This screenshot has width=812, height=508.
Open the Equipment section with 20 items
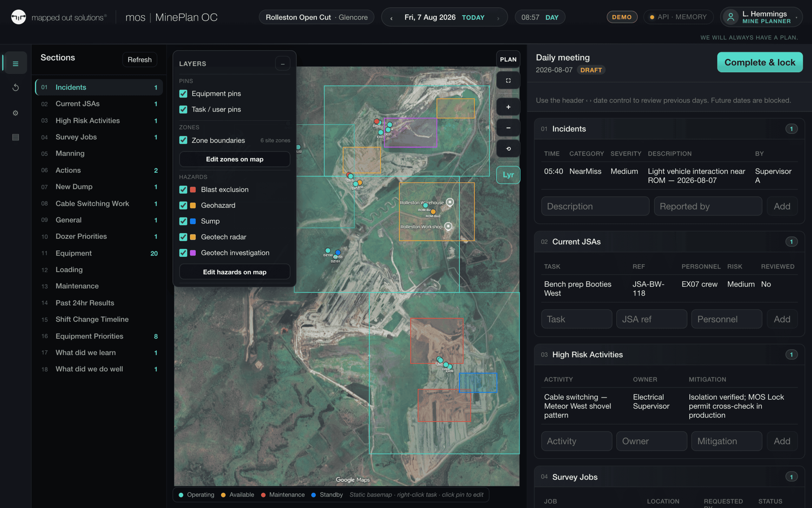click(x=99, y=253)
